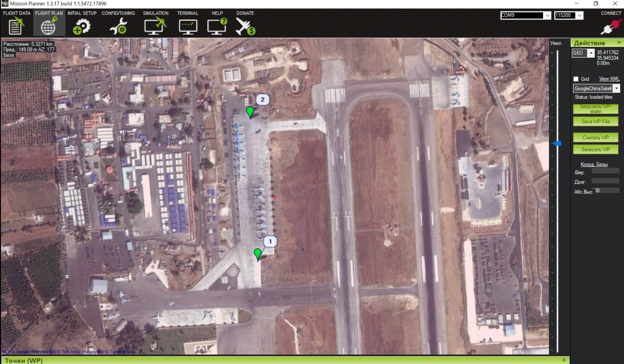The width and height of the screenshot is (624, 364).
Task: Launch the Simulation monitor icon
Action: [155, 26]
